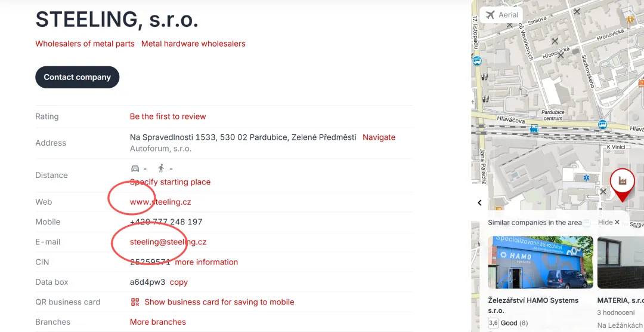Open Železářství HAMO Systems photo thumbnail
Screen dimensions: 644x332
coord(540,263)
